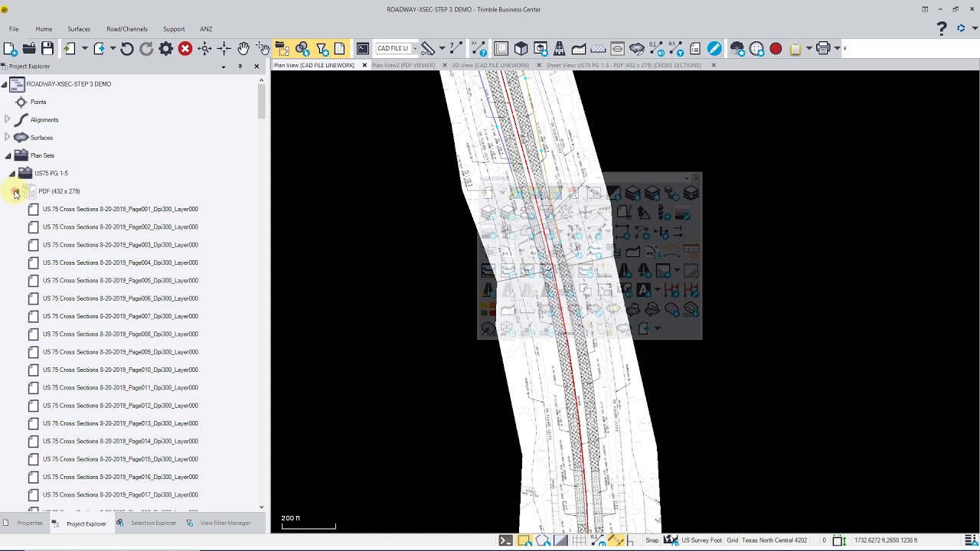The image size is (980, 551).
Task: Expand the Alignments tree node
Action: click(8, 119)
